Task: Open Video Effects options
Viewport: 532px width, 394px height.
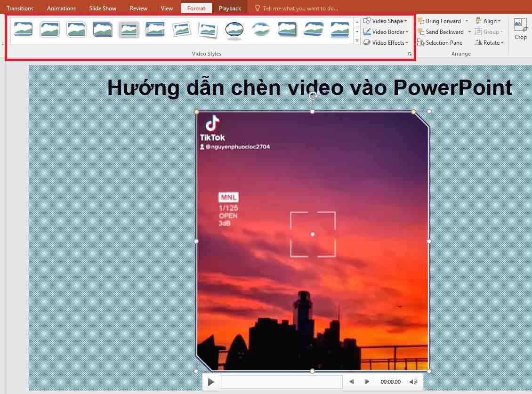Action: 385,42
